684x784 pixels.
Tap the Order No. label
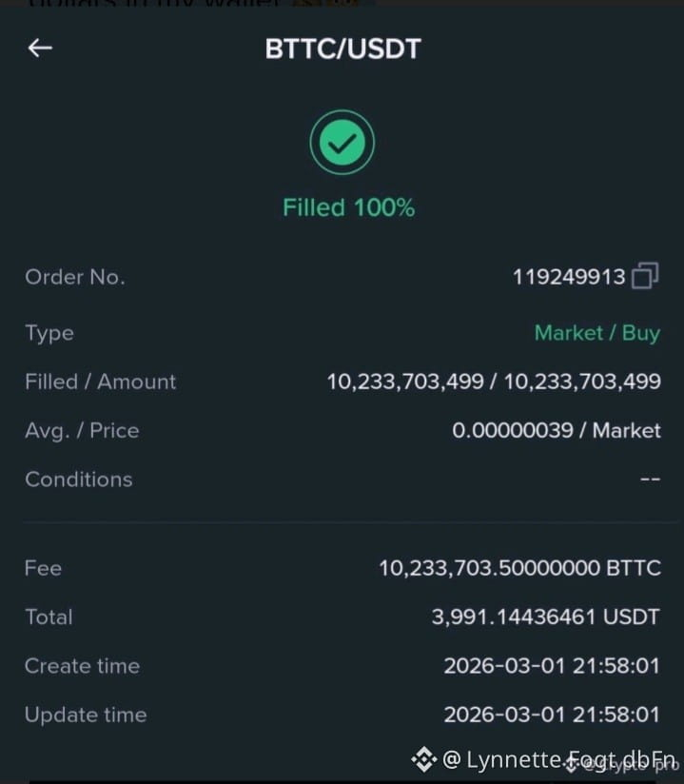(x=75, y=277)
